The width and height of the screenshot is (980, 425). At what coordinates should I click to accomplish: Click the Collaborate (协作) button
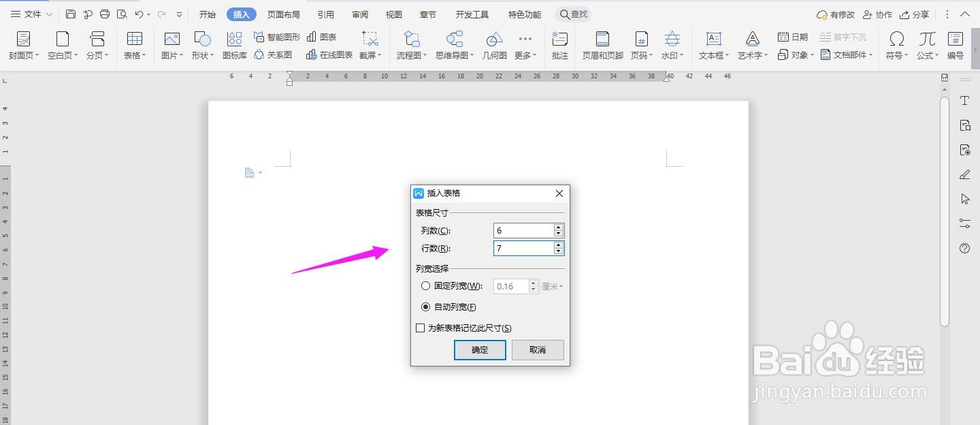pyautogui.click(x=877, y=14)
